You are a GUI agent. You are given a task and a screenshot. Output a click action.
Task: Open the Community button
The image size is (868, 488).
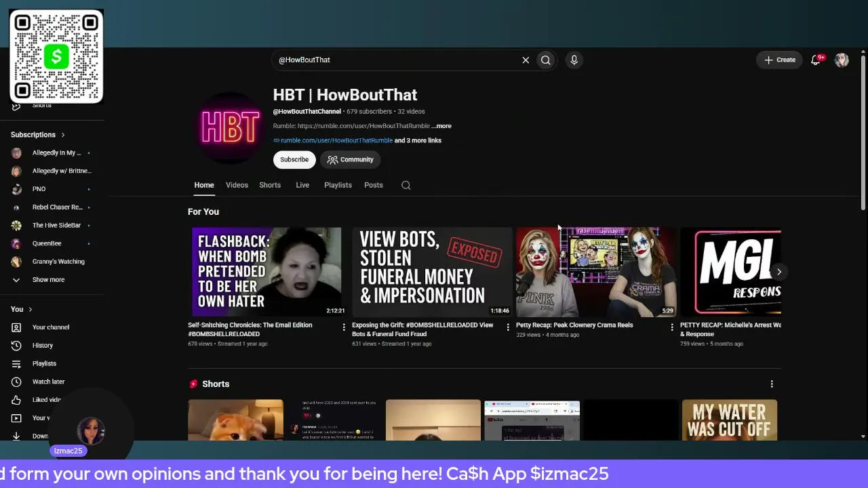point(351,159)
